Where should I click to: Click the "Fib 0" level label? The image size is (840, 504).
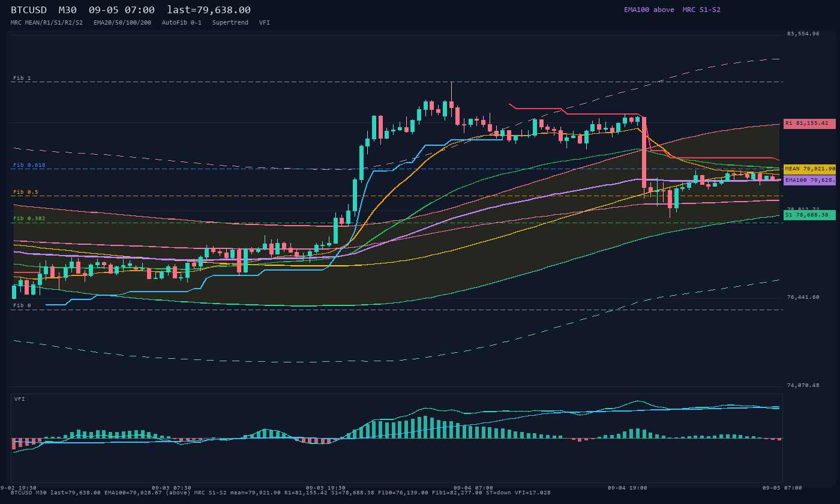pyautogui.click(x=22, y=305)
